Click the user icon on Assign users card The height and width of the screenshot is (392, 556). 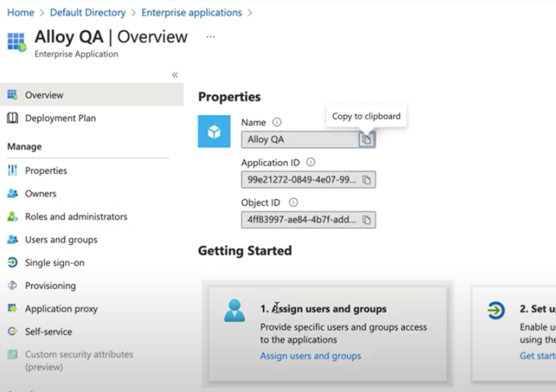(234, 310)
